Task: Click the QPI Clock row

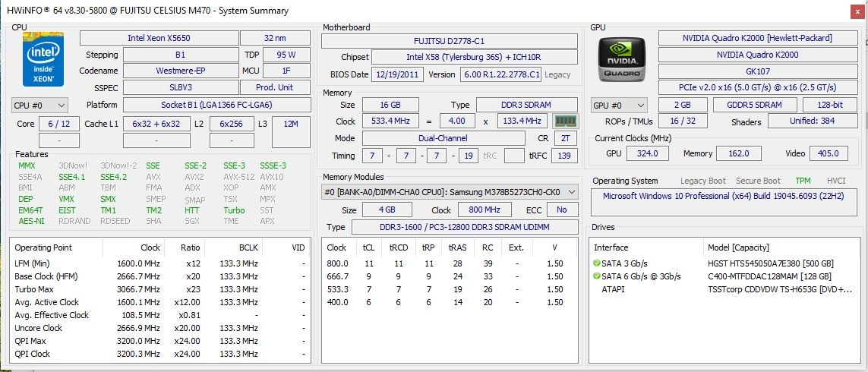Action: pyautogui.click(x=159, y=354)
